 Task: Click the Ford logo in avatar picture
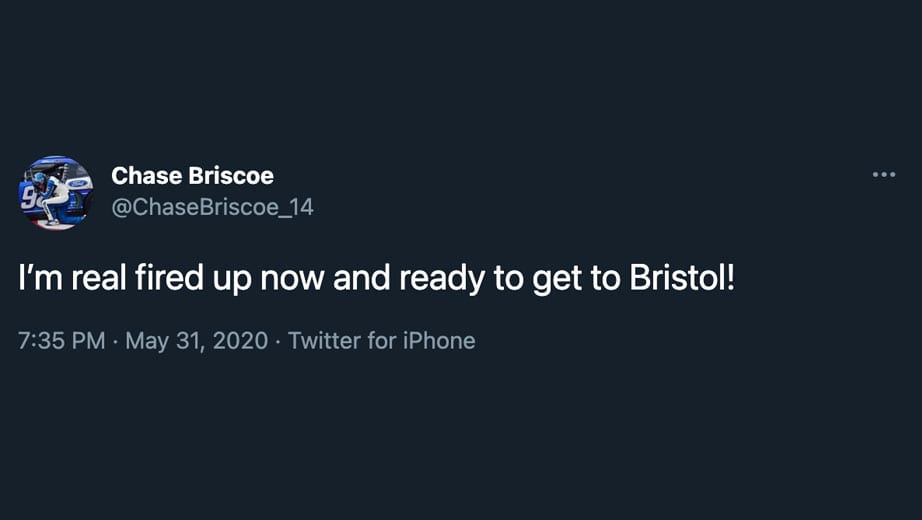(x=78, y=183)
